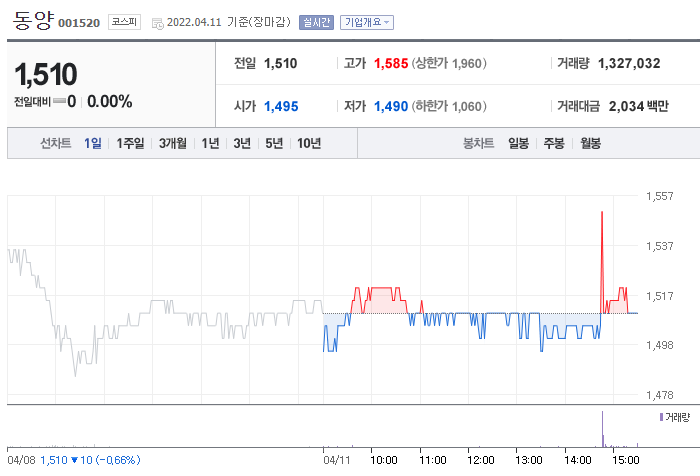This screenshot has width=700, height=476.
Task: Click the 거래량 legend purple marker
Action: click(x=662, y=417)
